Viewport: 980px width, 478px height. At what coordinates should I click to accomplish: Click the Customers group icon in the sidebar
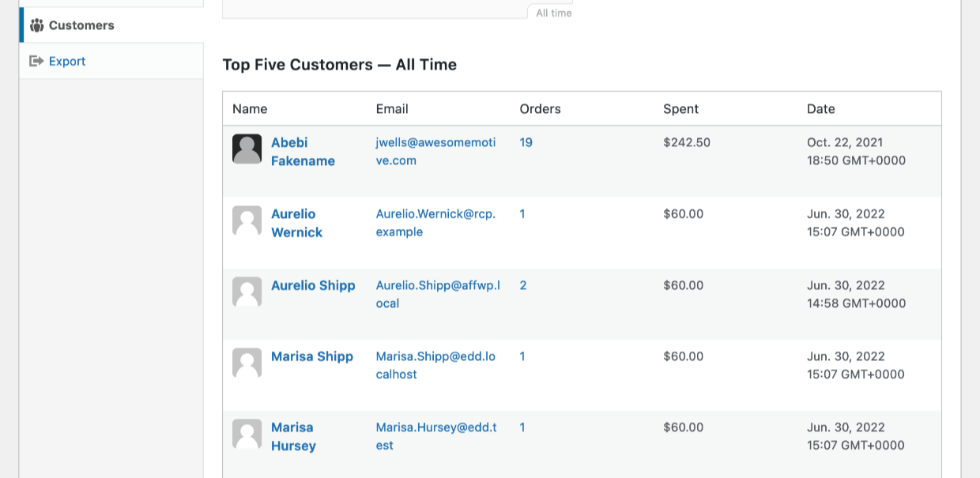37,24
